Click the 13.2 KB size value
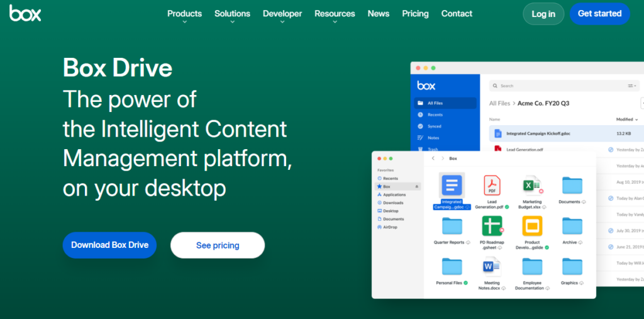 click(623, 133)
